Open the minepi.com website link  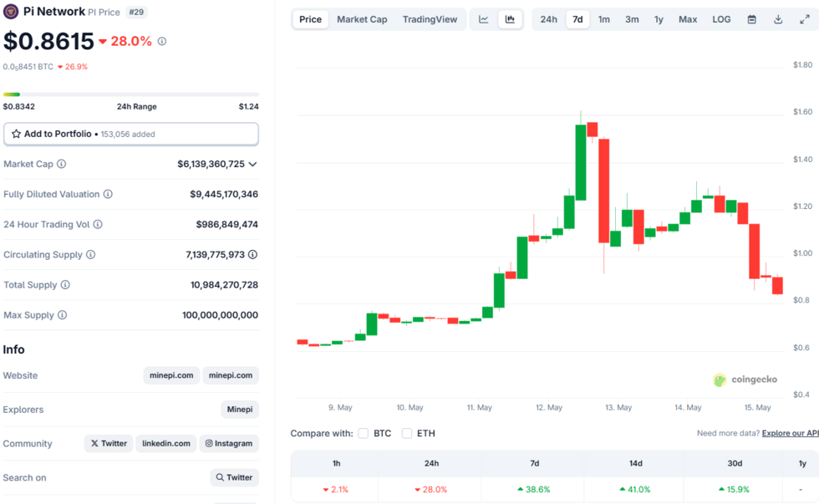tap(171, 375)
